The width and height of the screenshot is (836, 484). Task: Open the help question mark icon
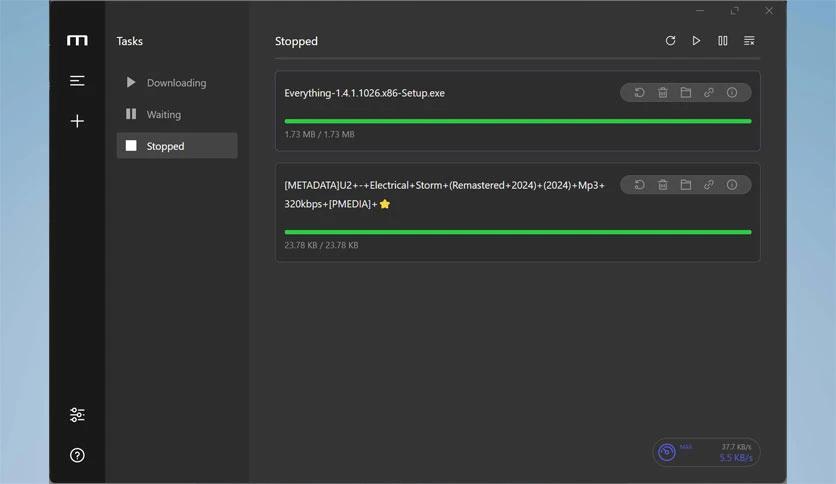click(x=77, y=455)
